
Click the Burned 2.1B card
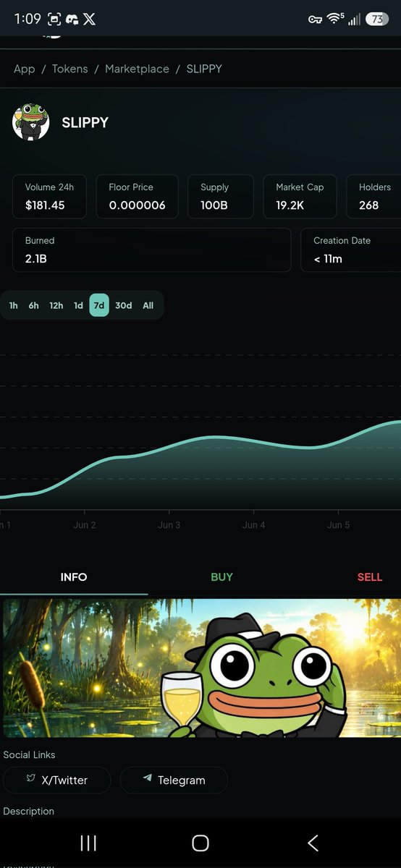coord(152,250)
